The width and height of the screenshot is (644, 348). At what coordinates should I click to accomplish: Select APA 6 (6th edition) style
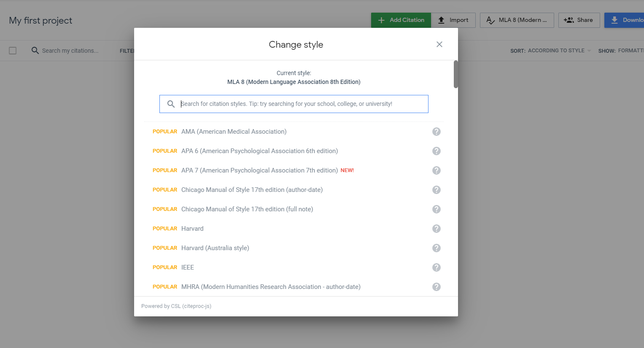[x=259, y=151]
